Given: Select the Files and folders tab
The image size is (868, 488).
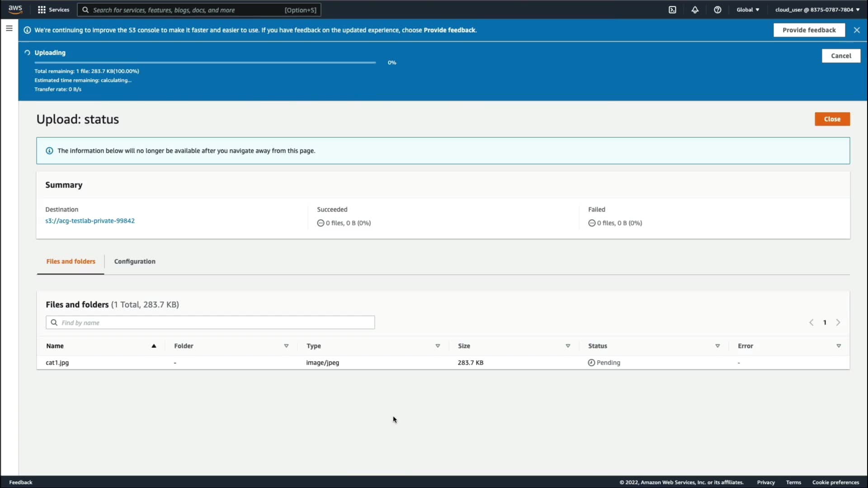Looking at the screenshot, I should click(71, 261).
